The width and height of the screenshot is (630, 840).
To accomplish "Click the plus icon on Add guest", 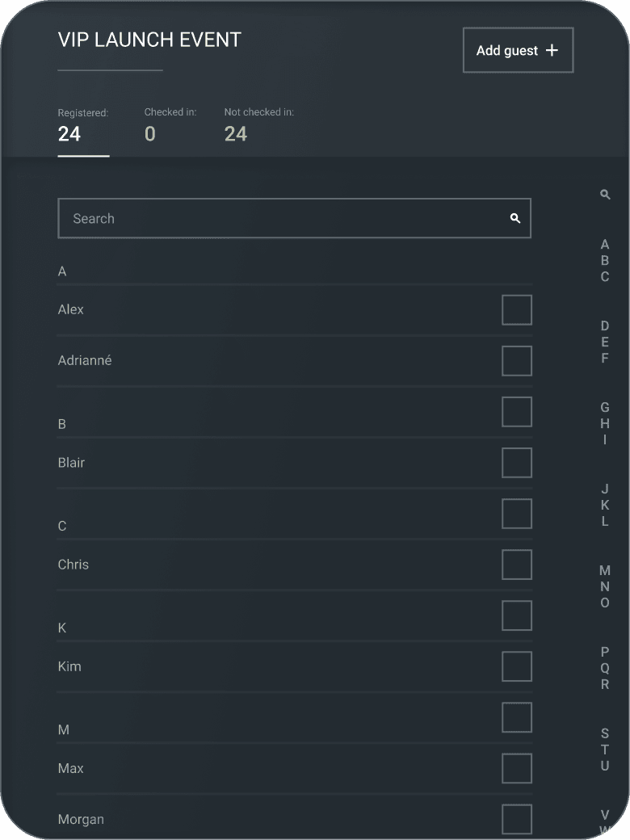I will coord(552,50).
